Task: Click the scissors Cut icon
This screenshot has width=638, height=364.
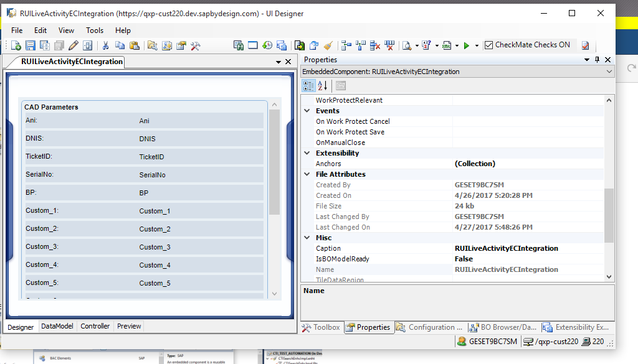Action: tap(105, 45)
